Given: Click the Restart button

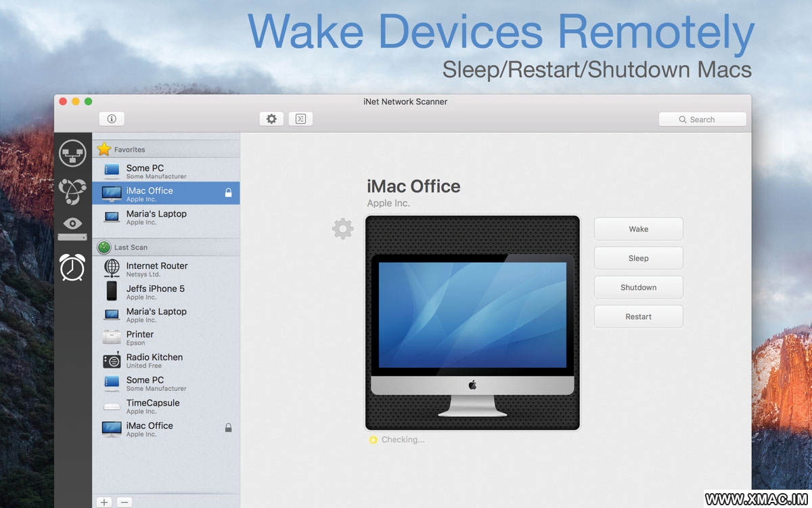Looking at the screenshot, I should click(638, 316).
